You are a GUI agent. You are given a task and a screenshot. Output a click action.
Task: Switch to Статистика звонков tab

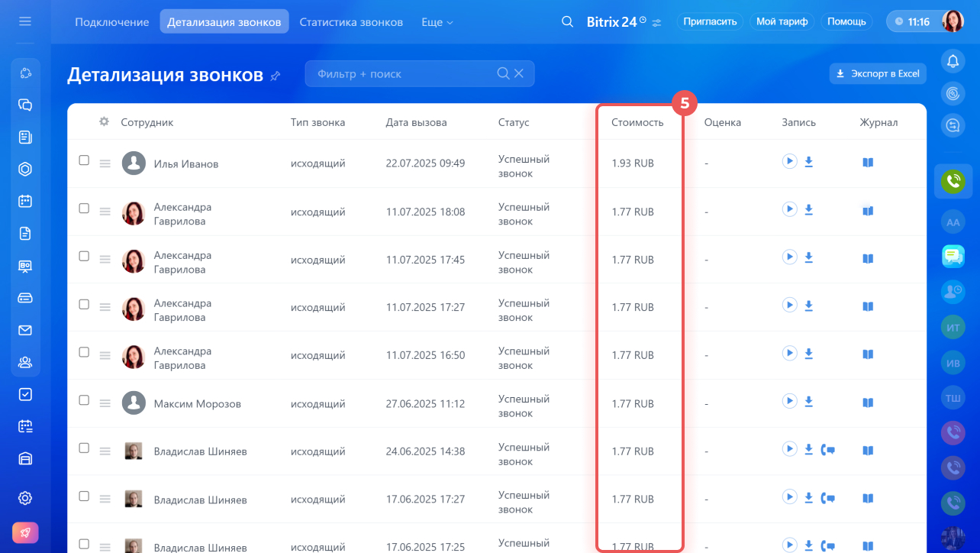pos(351,22)
